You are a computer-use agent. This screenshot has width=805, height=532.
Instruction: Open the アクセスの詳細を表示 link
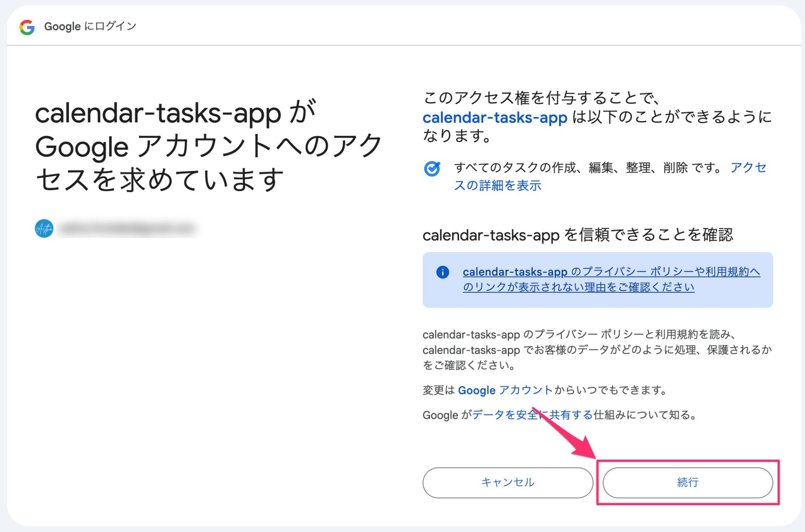(x=610, y=176)
